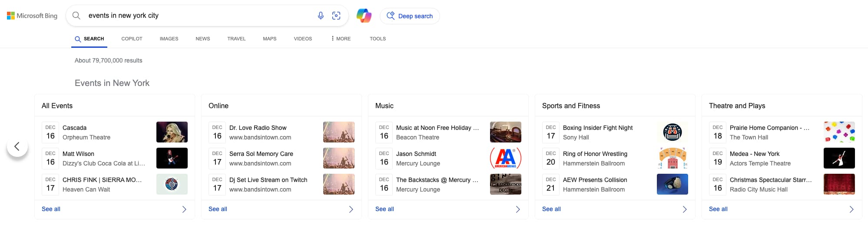
Task: Open the Cascada event thumbnail
Action: [172, 132]
